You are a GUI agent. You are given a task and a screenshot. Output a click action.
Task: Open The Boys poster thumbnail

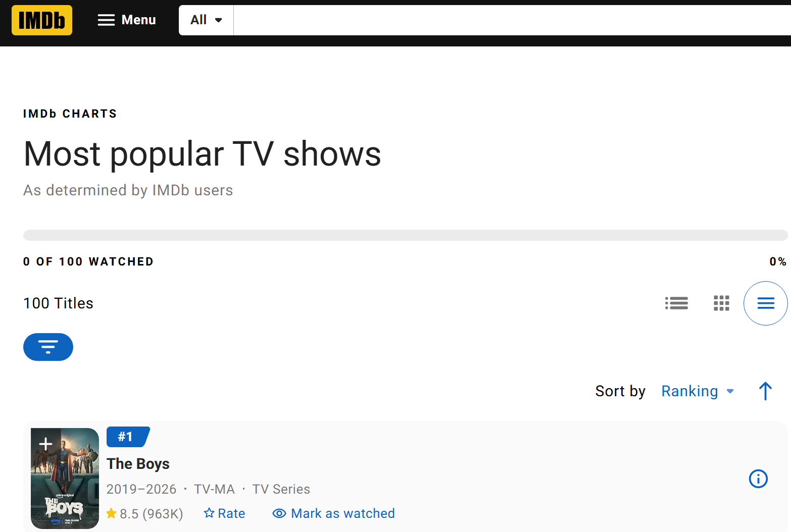pyautogui.click(x=65, y=478)
